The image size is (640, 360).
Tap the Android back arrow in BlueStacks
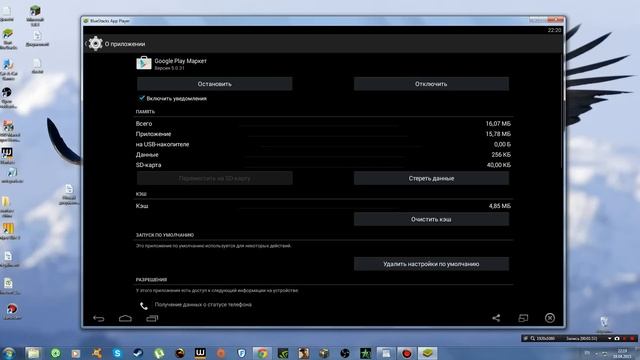coord(98,318)
